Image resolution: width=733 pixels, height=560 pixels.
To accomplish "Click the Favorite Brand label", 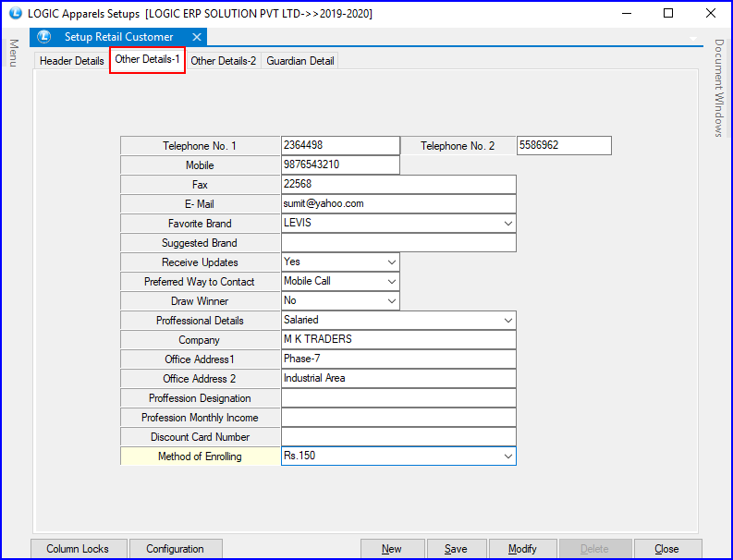I will point(200,224).
